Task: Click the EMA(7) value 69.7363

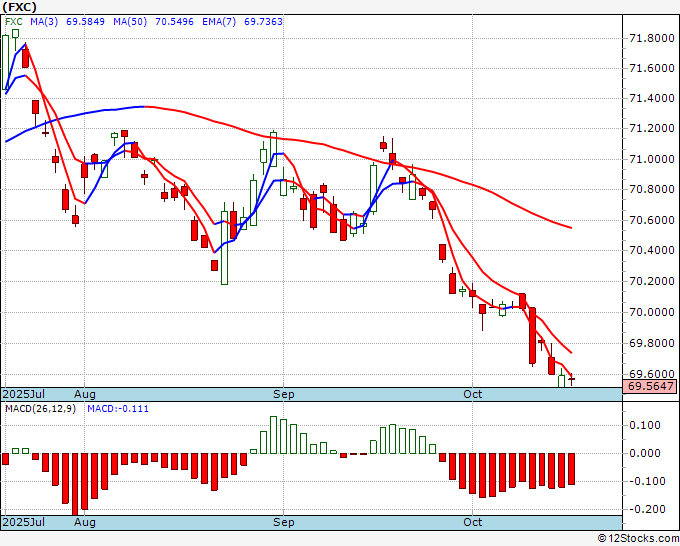Action: pos(263,21)
